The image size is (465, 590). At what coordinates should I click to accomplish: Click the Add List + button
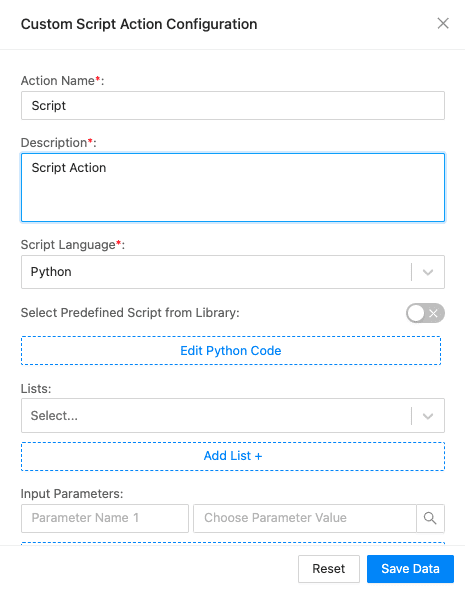pyautogui.click(x=232, y=456)
